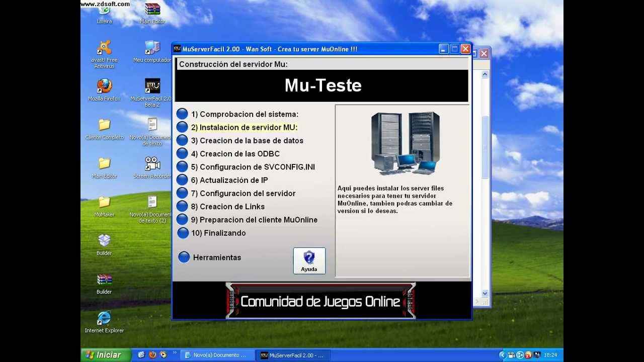
Task: Open Screen Recorder desktop icon
Action: (x=152, y=168)
